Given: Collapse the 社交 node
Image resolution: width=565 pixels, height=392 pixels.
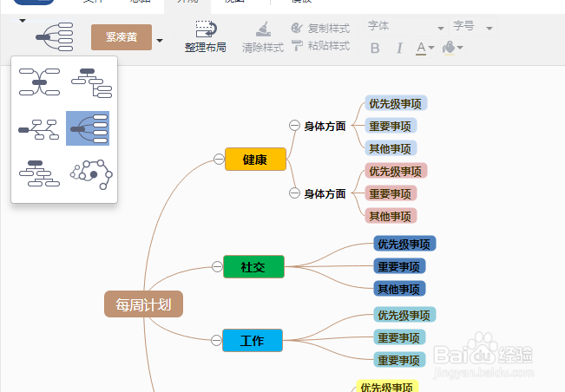Looking at the screenshot, I should click(217, 267).
